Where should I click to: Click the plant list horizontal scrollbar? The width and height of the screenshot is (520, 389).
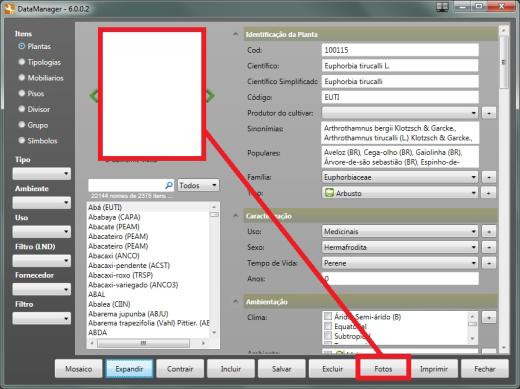pyautogui.click(x=147, y=343)
